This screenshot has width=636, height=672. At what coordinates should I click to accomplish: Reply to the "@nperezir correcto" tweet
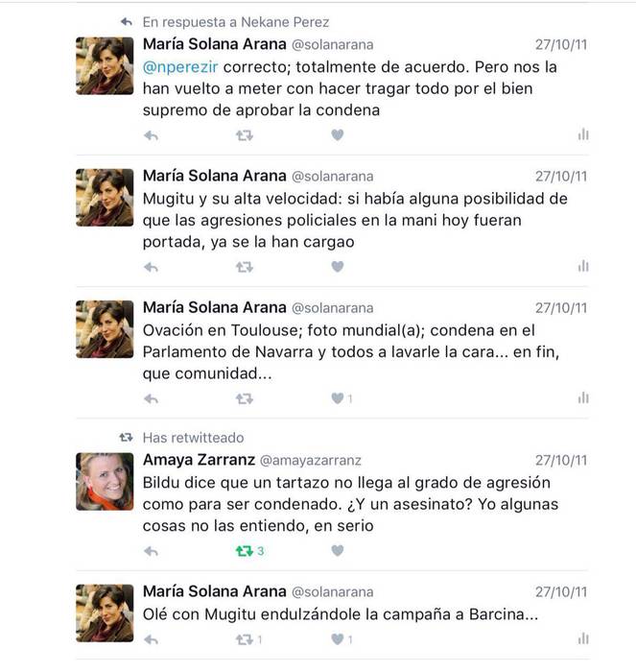[x=151, y=135]
